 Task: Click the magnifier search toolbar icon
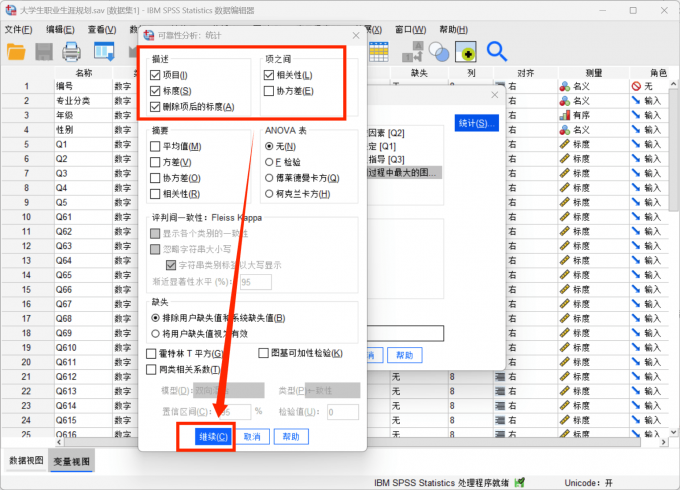click(497, 51)
